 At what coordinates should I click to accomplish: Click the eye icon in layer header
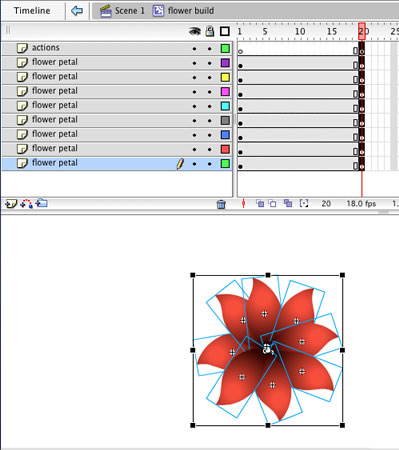(x=195, y=31)
